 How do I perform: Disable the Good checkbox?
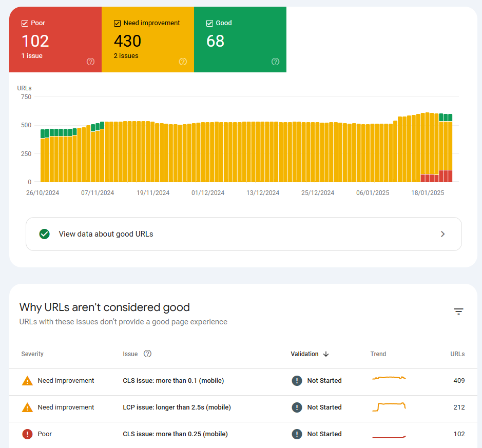tap(209, 23)
